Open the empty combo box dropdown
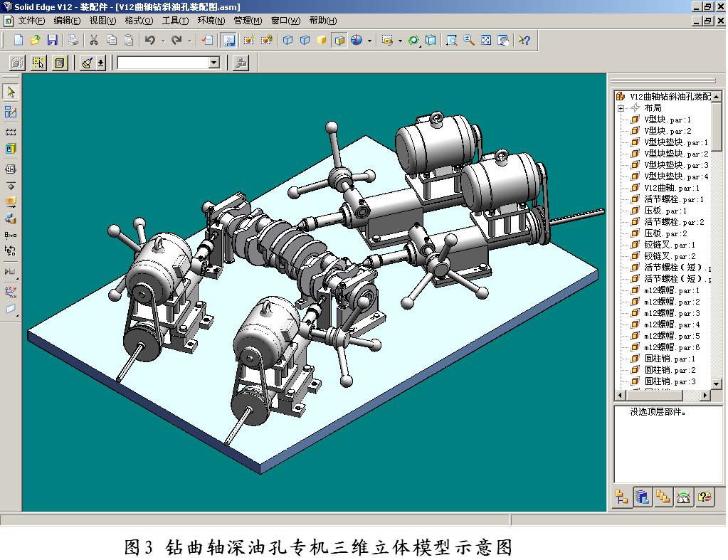The image size is (728, 560). click(x=214, y=62)
